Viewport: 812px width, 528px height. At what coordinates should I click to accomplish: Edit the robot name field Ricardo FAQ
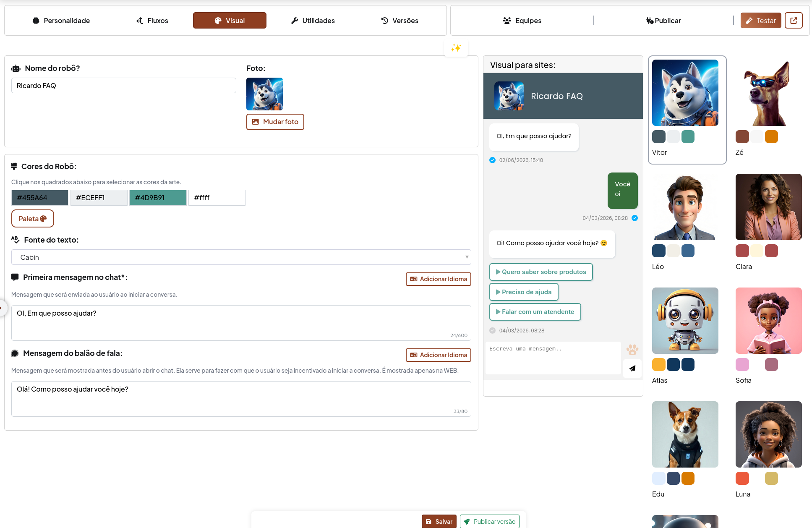(123, 86)
